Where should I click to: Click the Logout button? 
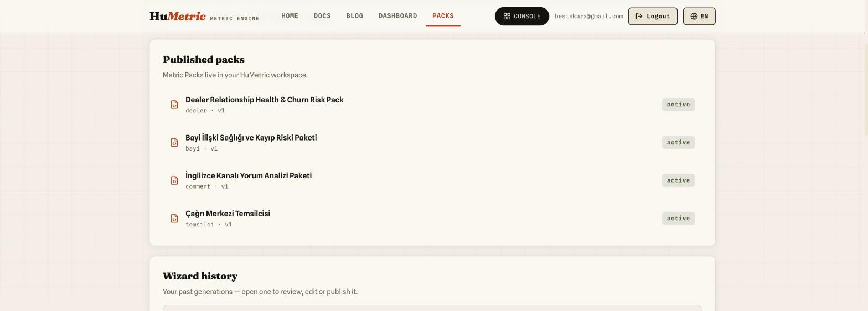pyautogui.click(x=653, y=16)
